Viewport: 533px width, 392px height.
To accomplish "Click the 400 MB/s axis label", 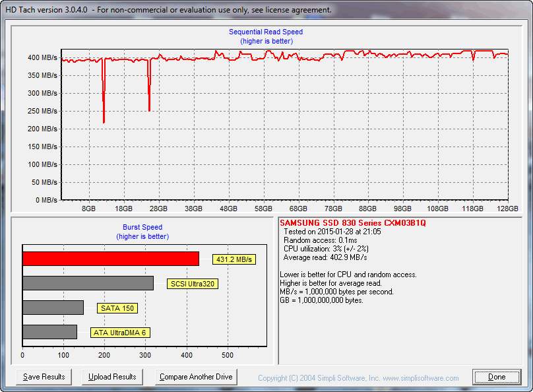I will coord(42,58).
